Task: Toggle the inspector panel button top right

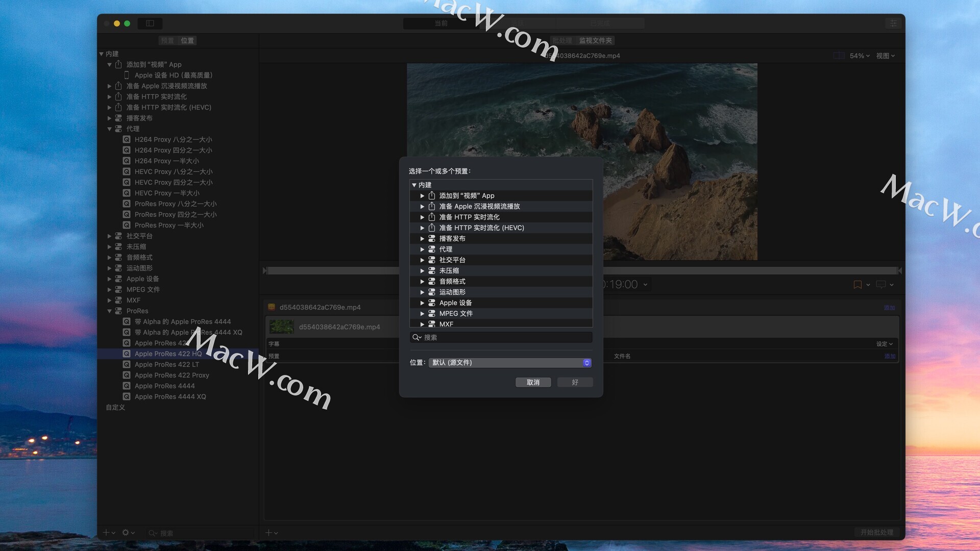Action: click(x=893, y=23)
